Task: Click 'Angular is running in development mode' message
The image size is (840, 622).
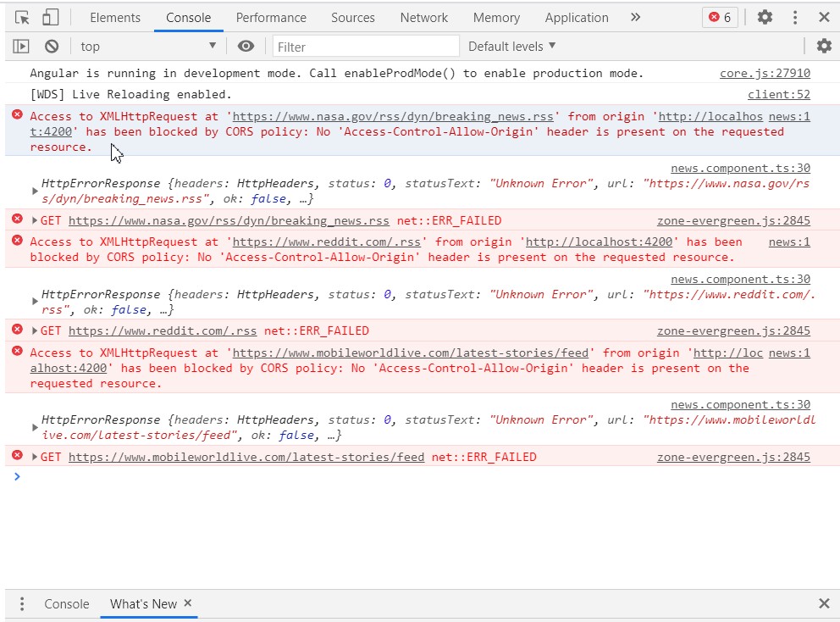Action: point(337,73)
